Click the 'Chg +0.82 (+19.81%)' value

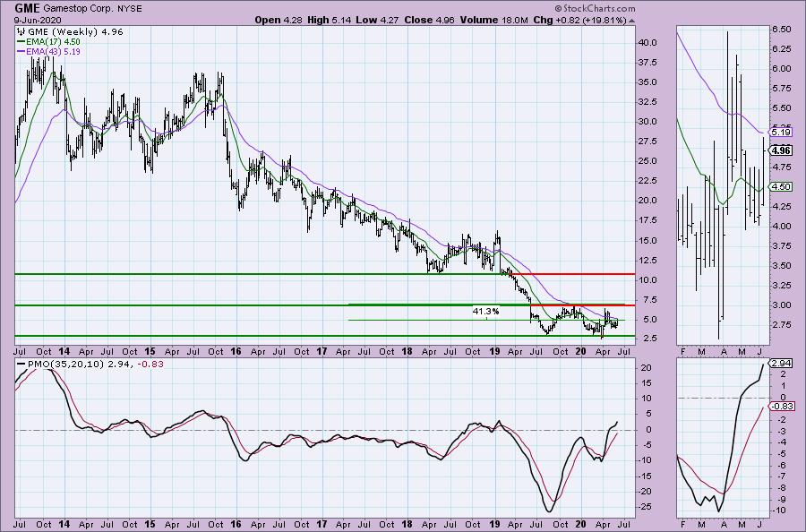579,20
